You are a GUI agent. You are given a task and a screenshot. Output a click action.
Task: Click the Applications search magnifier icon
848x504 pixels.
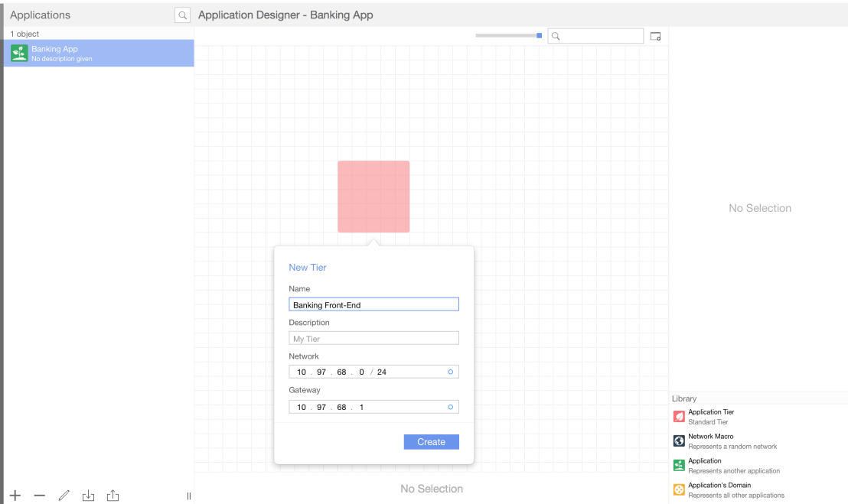pos(182,15)
